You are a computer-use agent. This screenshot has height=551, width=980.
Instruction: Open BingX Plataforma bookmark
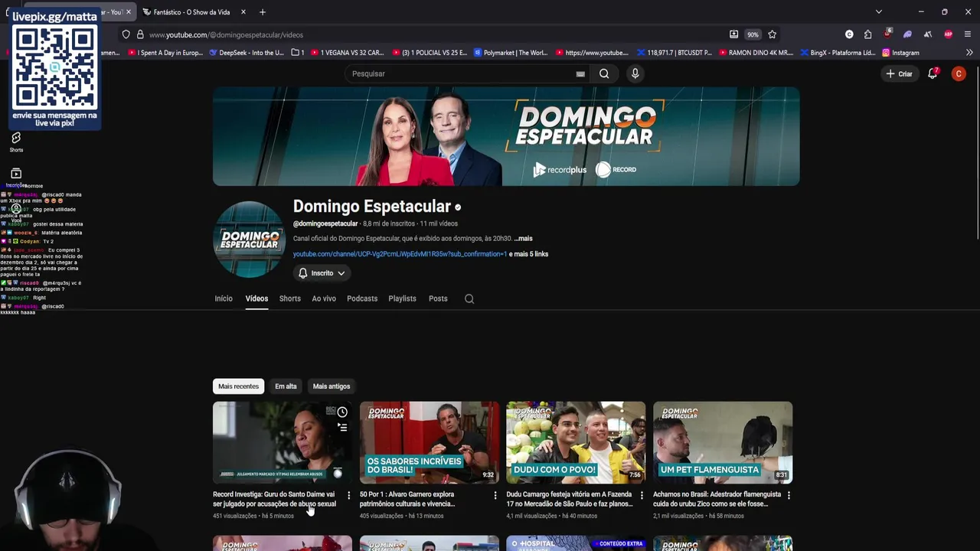[838, 53]
